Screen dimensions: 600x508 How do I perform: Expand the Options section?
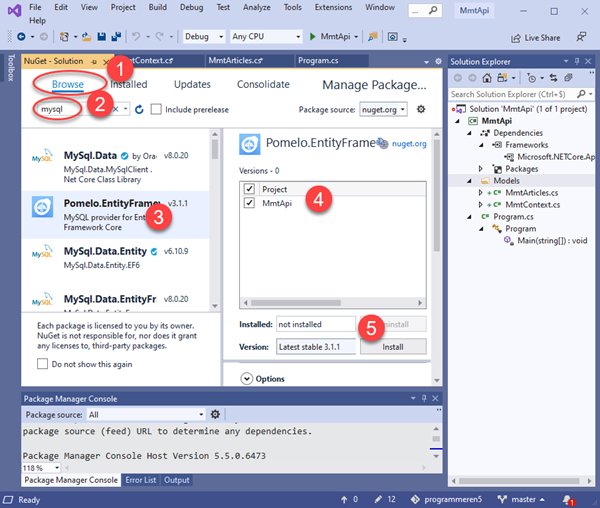(x=247, y=379)
